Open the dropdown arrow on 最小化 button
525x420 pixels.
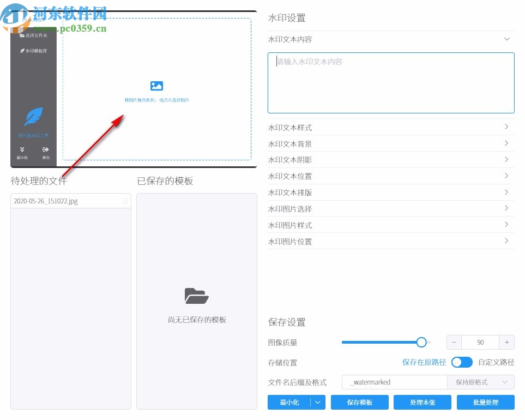coord(317,402)
